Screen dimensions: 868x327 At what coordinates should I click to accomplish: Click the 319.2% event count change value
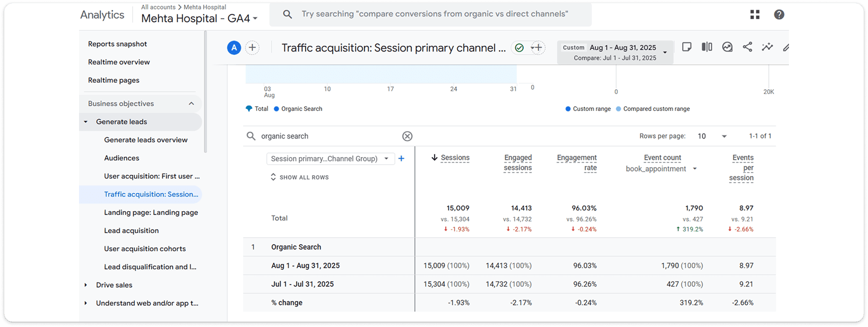click(691, 303)
